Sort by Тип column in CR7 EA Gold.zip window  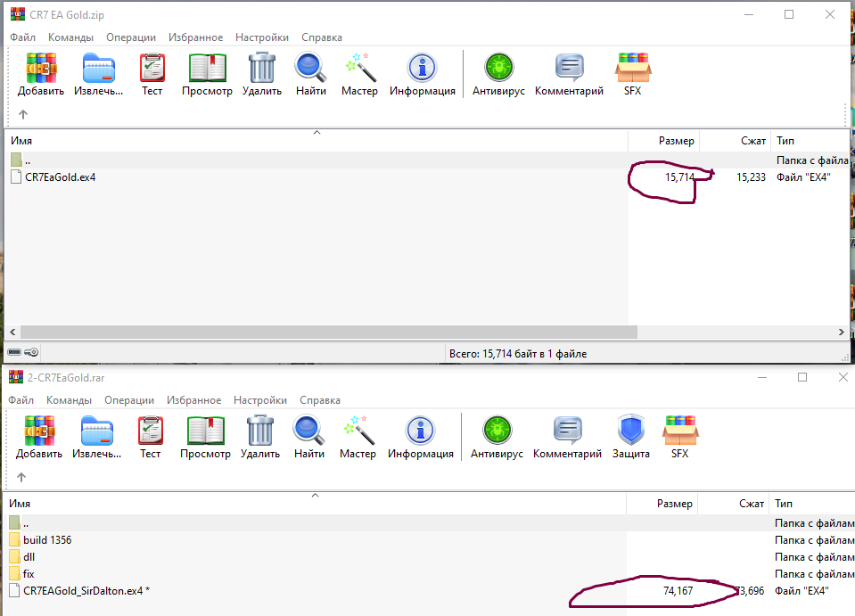point(810,141)
